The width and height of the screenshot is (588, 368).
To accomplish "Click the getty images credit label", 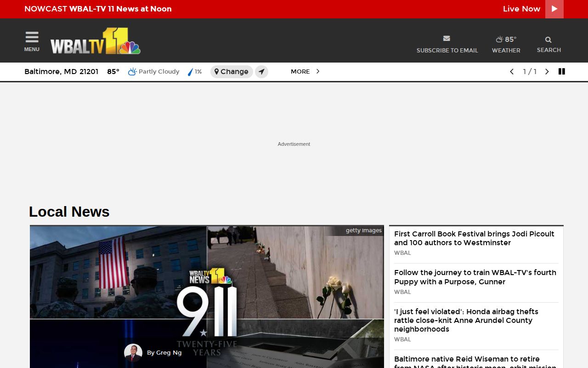I will point(364,230).
